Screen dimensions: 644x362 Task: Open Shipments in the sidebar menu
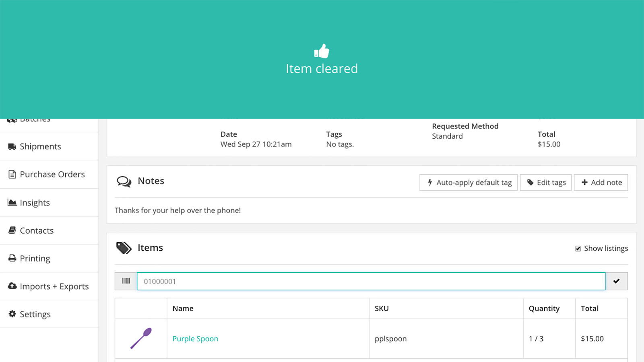[40, 146]
